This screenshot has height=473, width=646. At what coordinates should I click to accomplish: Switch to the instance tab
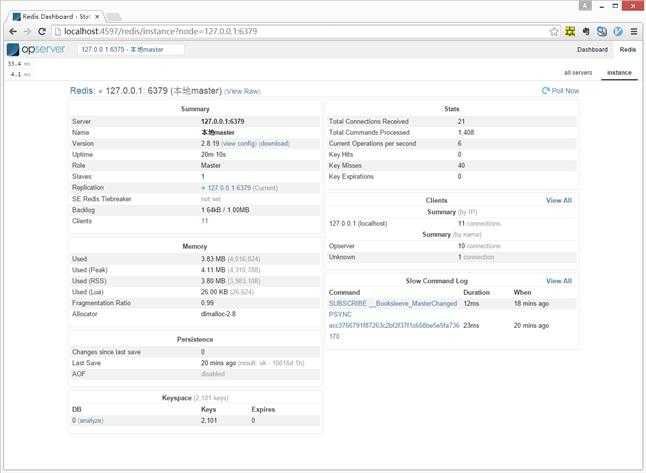619,73
